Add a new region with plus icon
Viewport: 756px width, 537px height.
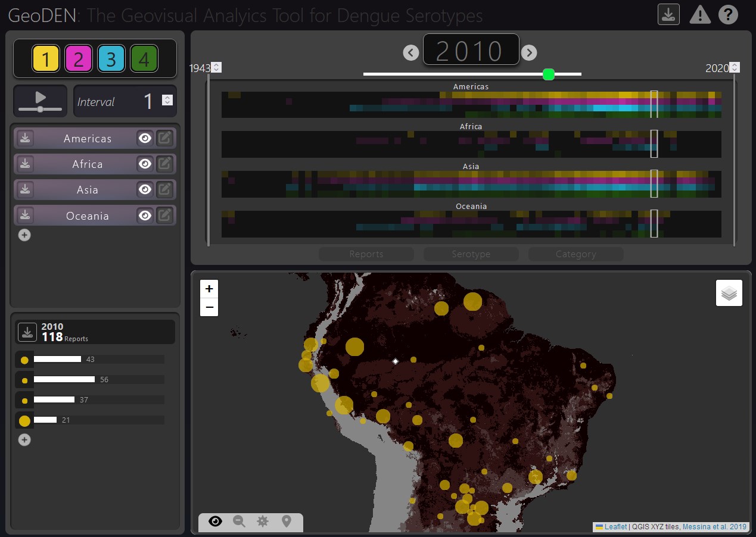24,235
